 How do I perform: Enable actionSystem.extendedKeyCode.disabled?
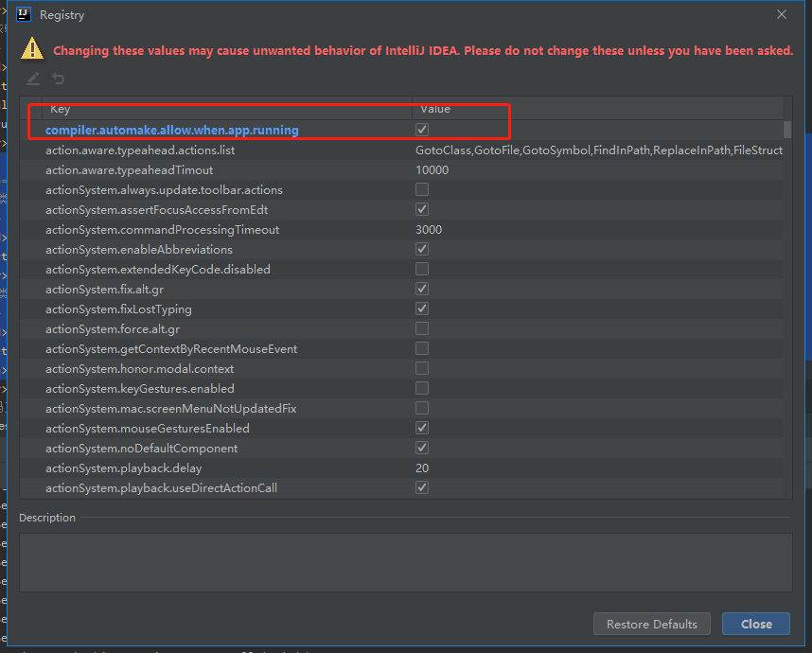[421, 269]
